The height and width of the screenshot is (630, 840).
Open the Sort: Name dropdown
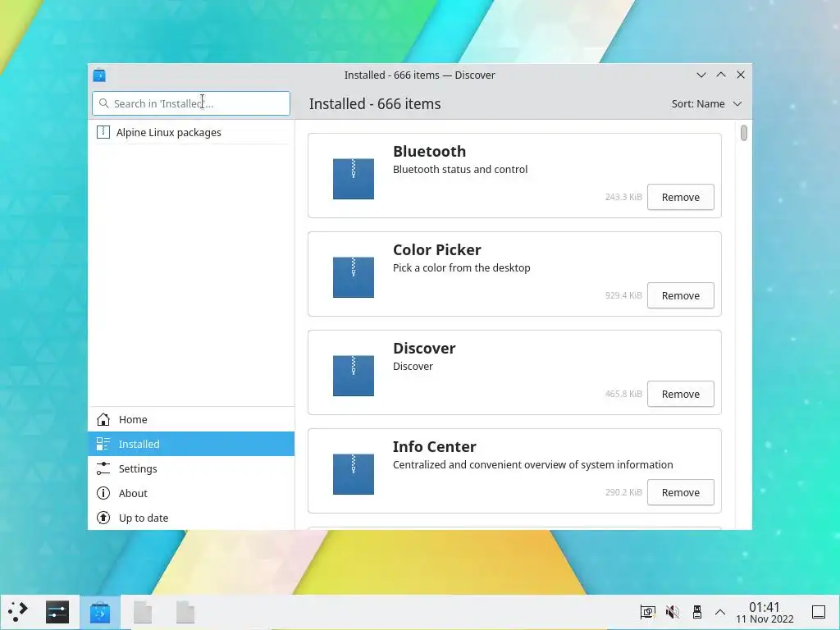click(x=706, y=104)
